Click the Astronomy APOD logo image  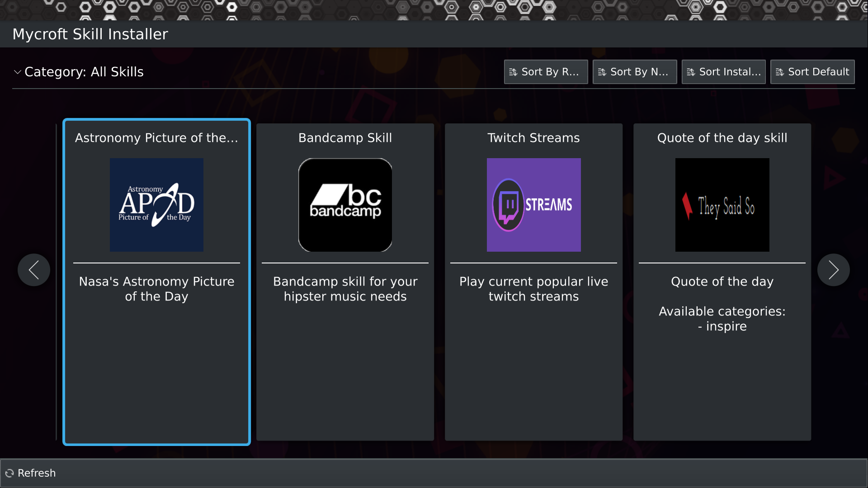click(x=156, y=205)
